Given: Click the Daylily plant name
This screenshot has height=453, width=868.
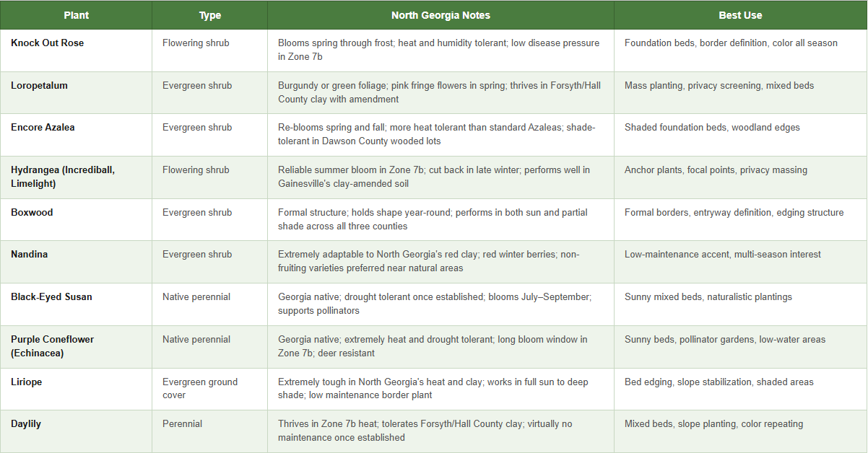Looking at the screenshot, I should [26, 424].
